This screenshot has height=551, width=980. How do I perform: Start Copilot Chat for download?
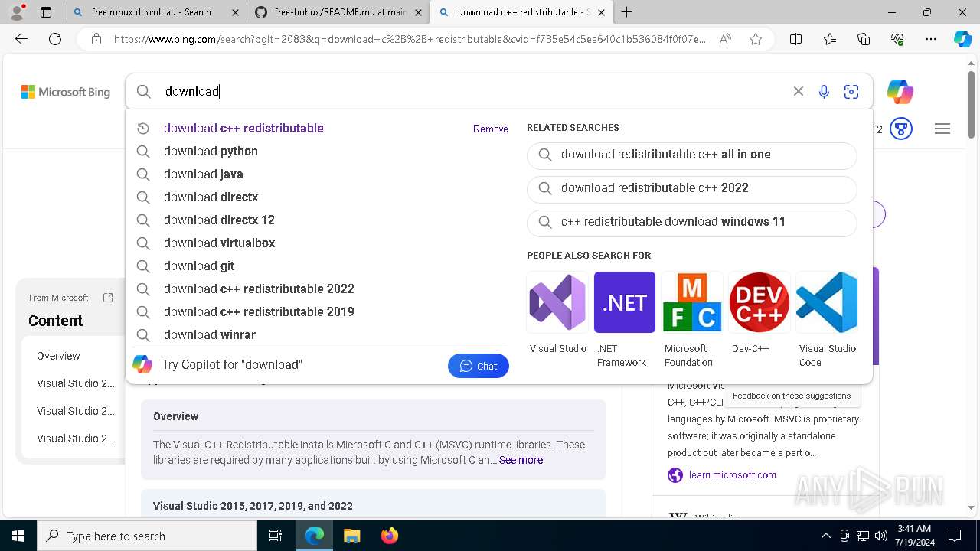point(479,366)
